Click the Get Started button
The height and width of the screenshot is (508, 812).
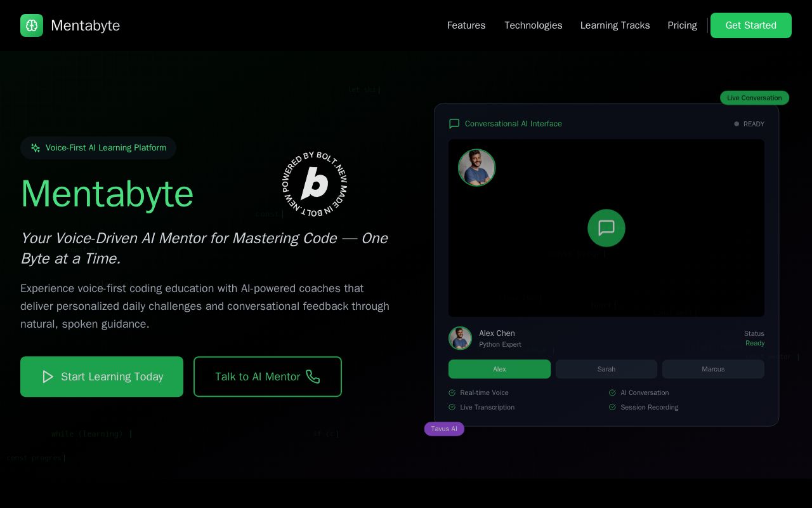click(x=751, y=25)
